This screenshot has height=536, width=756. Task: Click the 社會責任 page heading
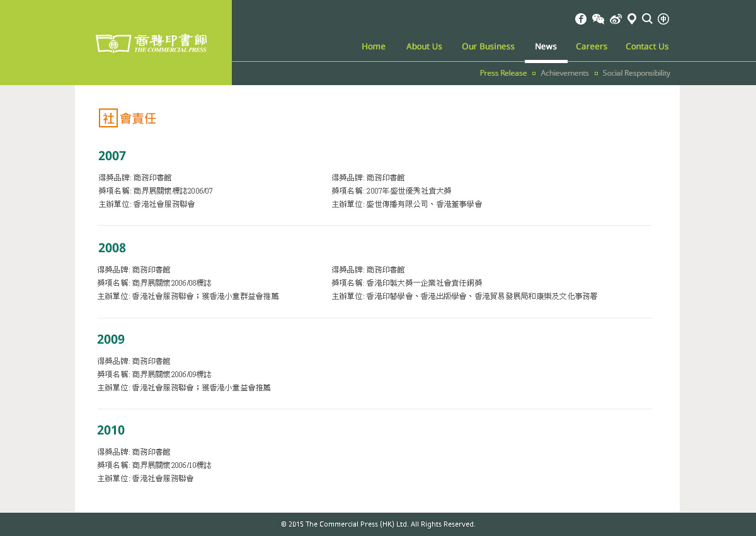pyautogui.click(x=128, y=118)
